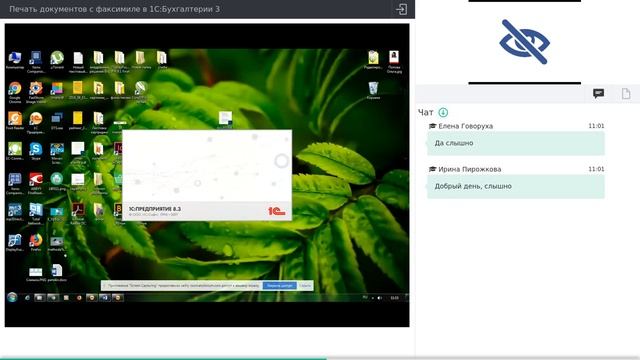Click the name Ирина Пирожкова in chat
This screenshot has height=360, width=640.
pos(469,169)
